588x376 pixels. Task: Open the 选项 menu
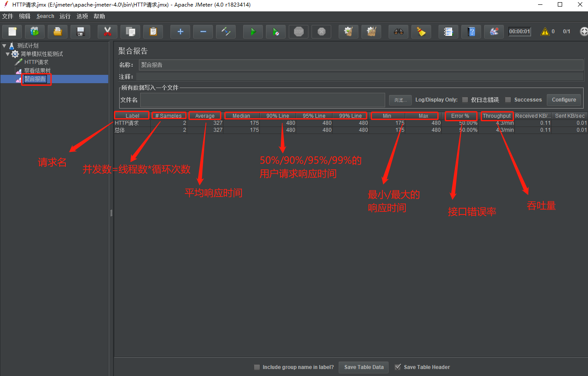82,16
